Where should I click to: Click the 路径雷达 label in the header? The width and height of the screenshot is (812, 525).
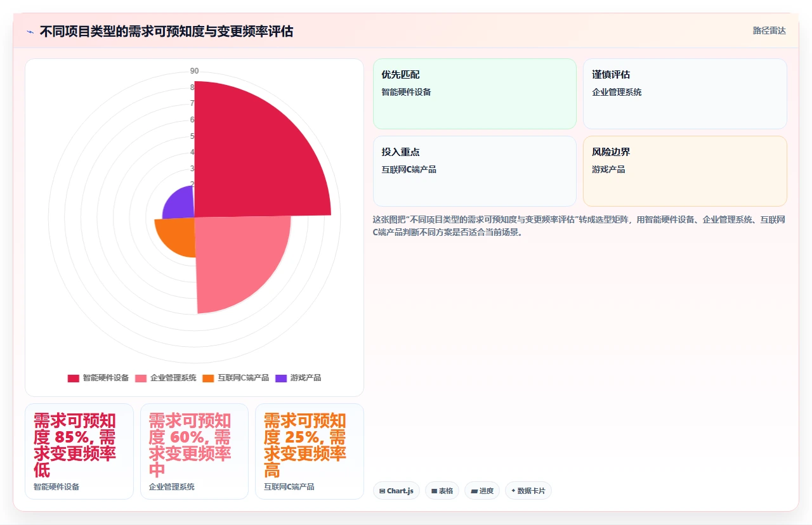[769, 30]
